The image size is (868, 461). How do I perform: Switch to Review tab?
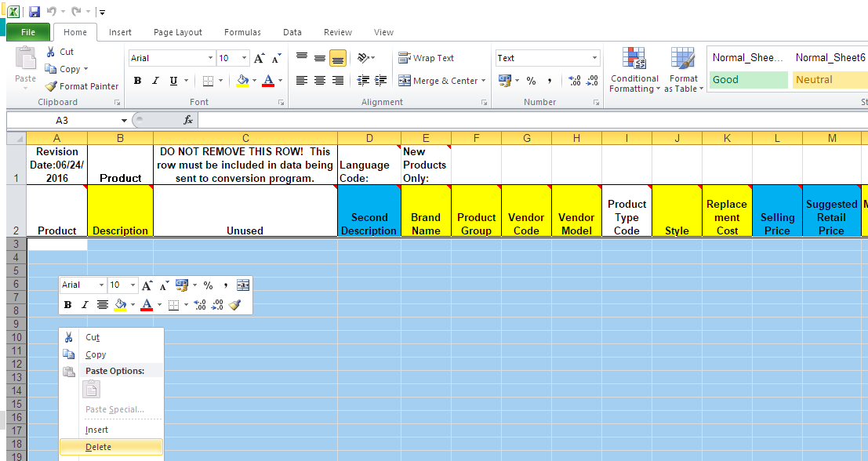[338, 32]
